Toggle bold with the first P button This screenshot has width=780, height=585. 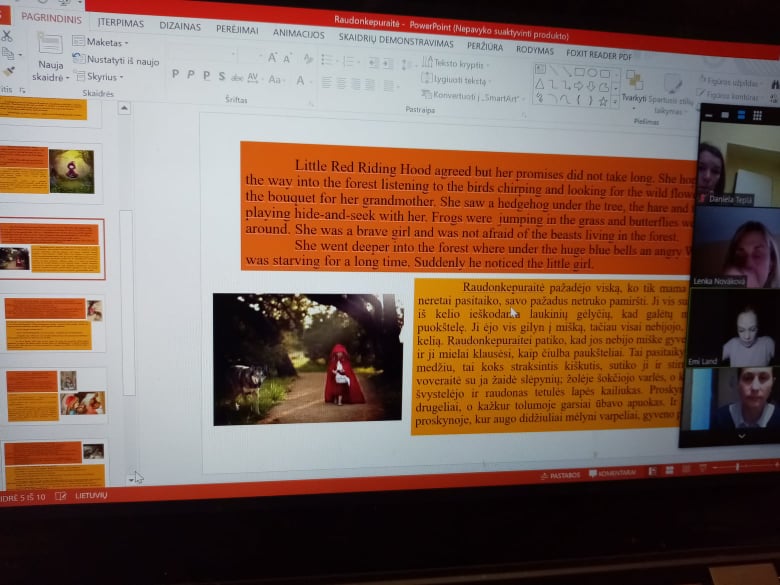pos(175,74)
